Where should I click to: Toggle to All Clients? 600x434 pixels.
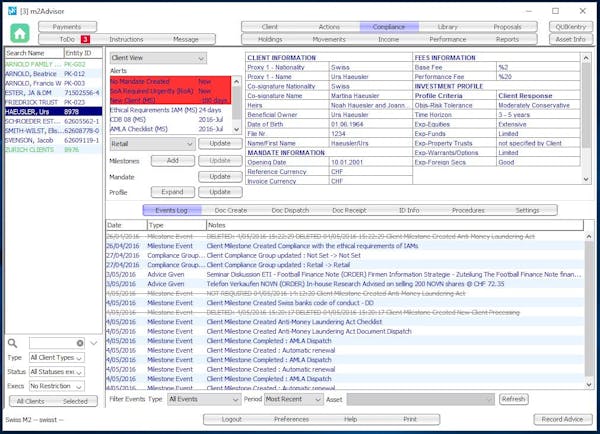(31, 401)
